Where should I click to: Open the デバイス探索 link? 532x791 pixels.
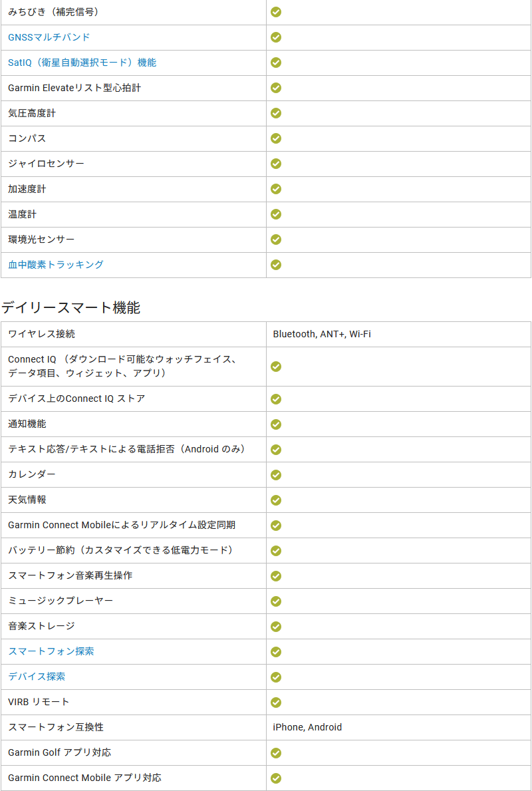click(x=37, y=677)
